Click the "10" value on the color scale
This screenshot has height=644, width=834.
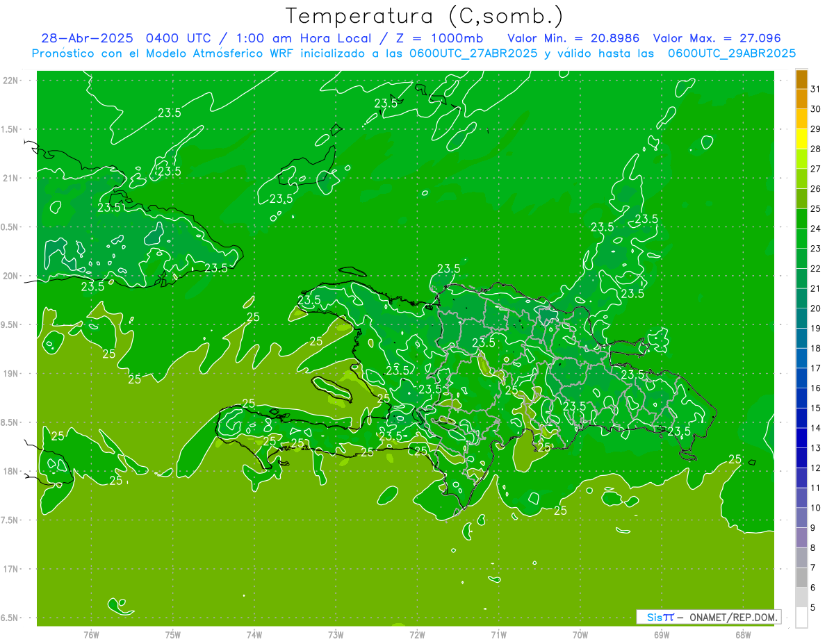click(x=816, y=508)
